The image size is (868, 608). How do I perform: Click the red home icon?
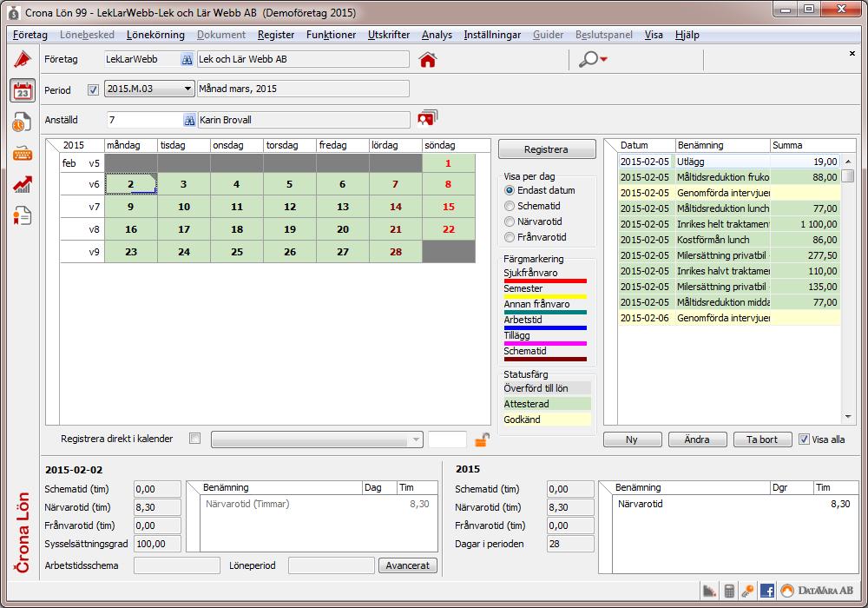[x=427, y=59]
